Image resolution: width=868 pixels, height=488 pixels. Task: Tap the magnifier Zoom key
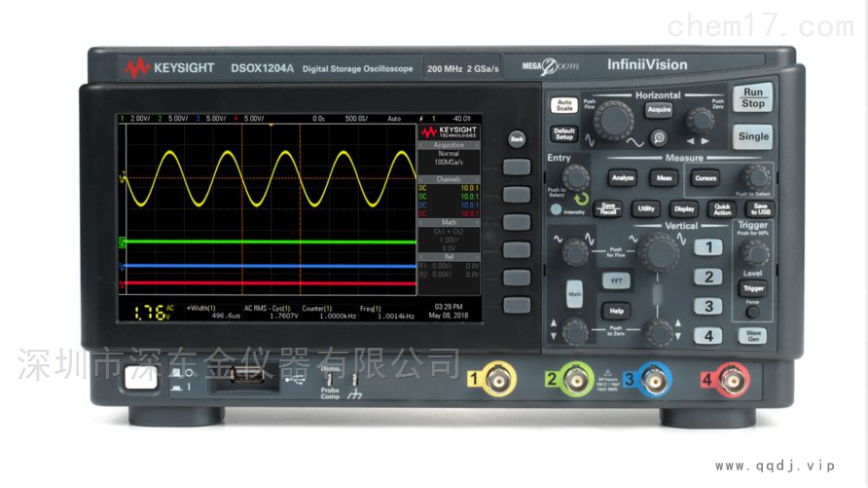click(x=658, y=137)
